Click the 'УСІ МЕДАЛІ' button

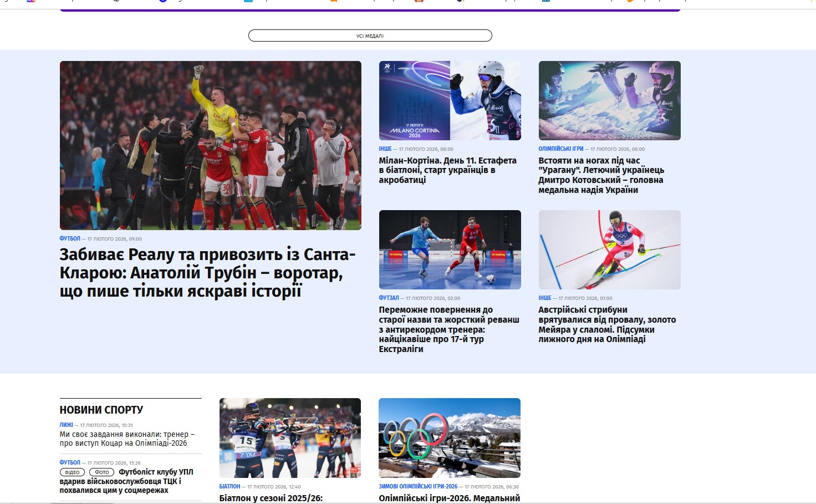click(x=370, y=35)
